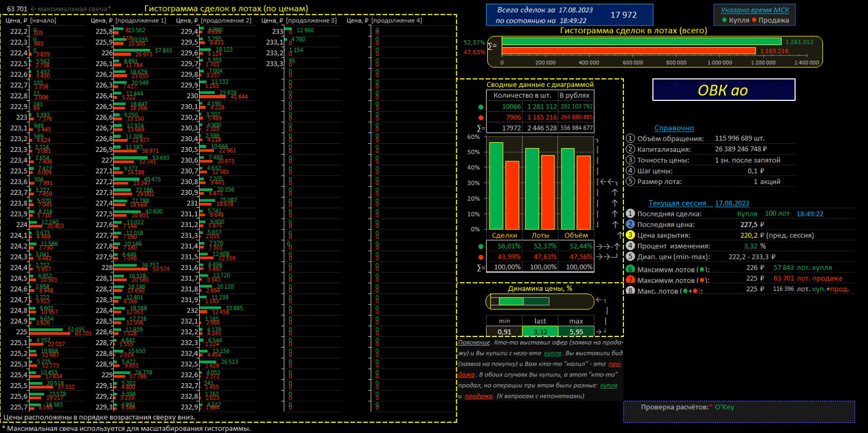This screenshot has width=868, height=433.
Task: Click circled 5 beside Размер лота
Action: click(x=630, y=181)
